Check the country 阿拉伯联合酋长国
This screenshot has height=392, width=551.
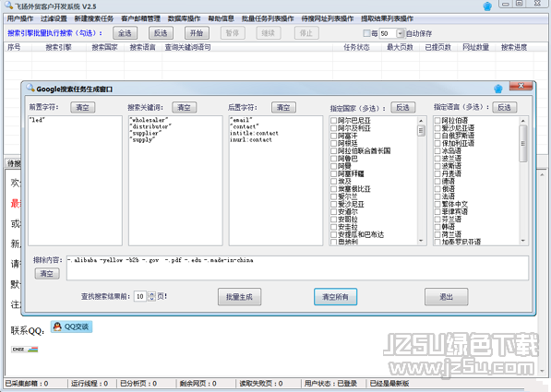tap(334, 151)
